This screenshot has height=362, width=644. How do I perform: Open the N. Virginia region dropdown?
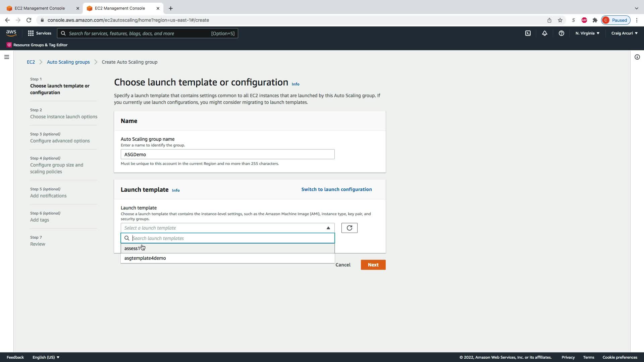587,33
